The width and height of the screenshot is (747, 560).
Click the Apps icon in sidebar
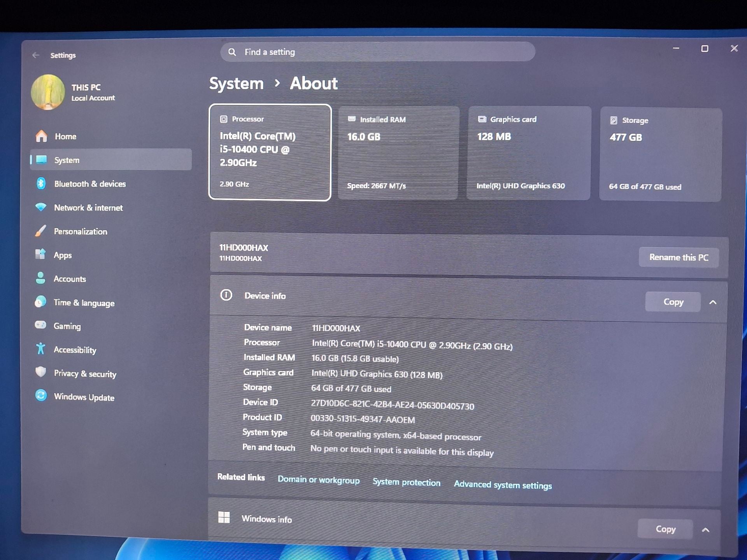pyautogui.click(x=40, y=254)
